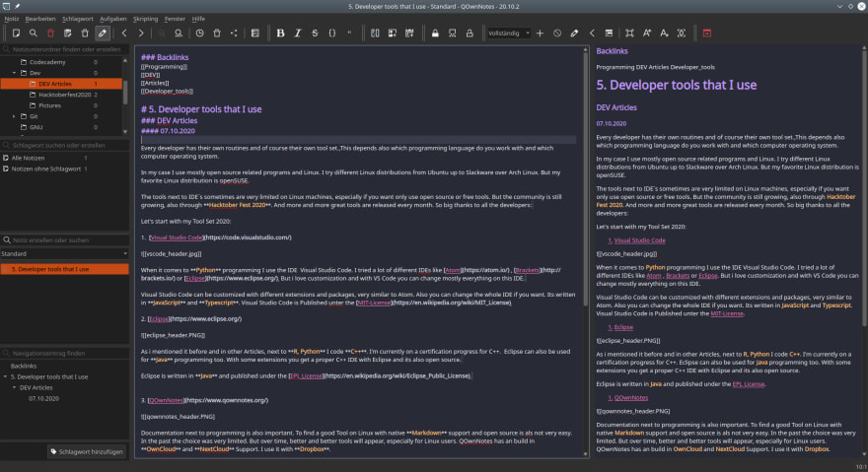This screenshot has width=868, height=472.
Task: Go forward in note history arrow
Action: [141, 34]
